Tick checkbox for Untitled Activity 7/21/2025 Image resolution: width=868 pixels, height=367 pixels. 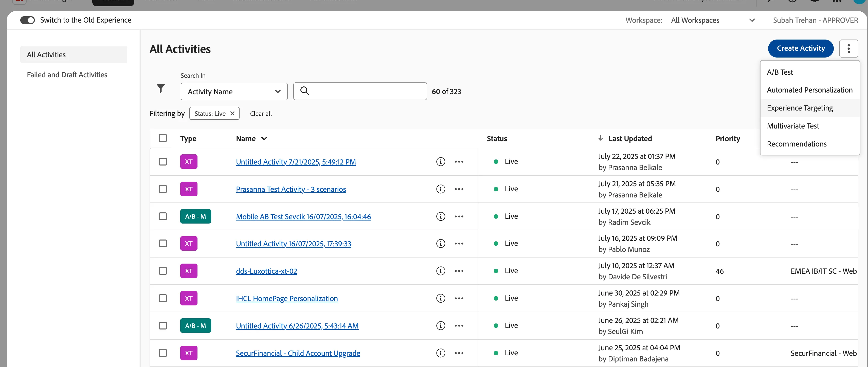click(163, 162)
